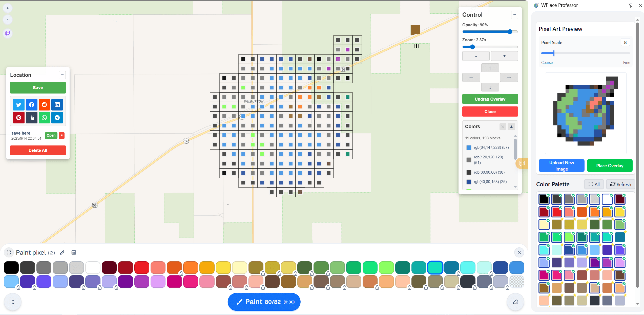Click the Pixel Scale value field
This screenshot has width=644, height=315.
click(x=625, y=42)
